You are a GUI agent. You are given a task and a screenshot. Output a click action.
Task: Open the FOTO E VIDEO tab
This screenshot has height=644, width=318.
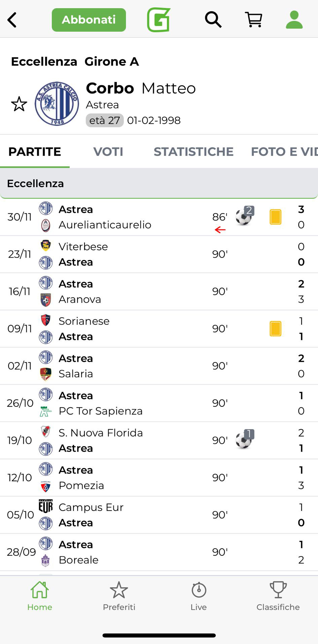(284, 152)
